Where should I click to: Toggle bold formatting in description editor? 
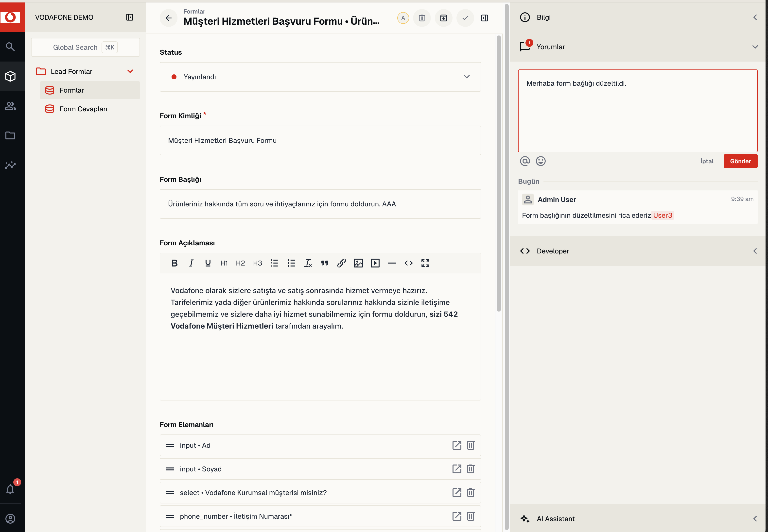175,263
